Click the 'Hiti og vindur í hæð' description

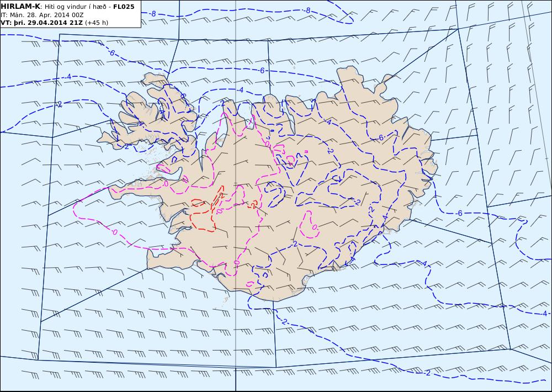(75, 7)
